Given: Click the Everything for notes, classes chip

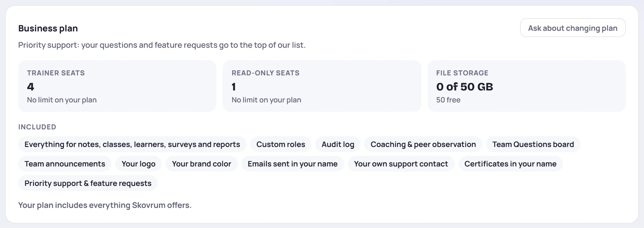Looking at the screenshot, I should (132, 144).
